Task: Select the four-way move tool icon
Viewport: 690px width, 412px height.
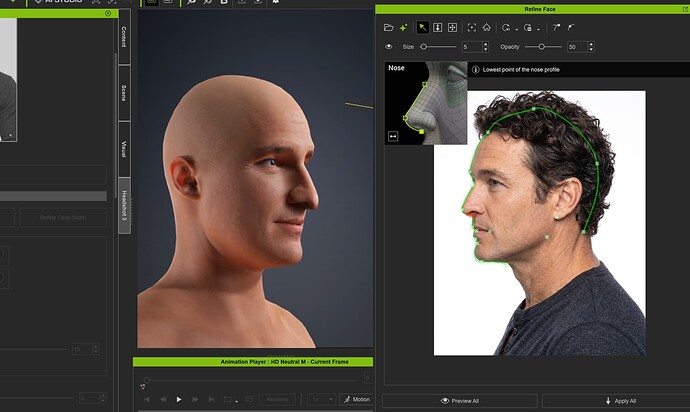Action: [x=452, y=28]
